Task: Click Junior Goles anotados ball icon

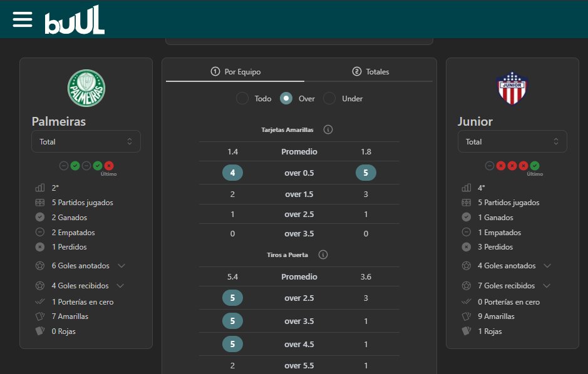Action: click(x=466, y=266)
